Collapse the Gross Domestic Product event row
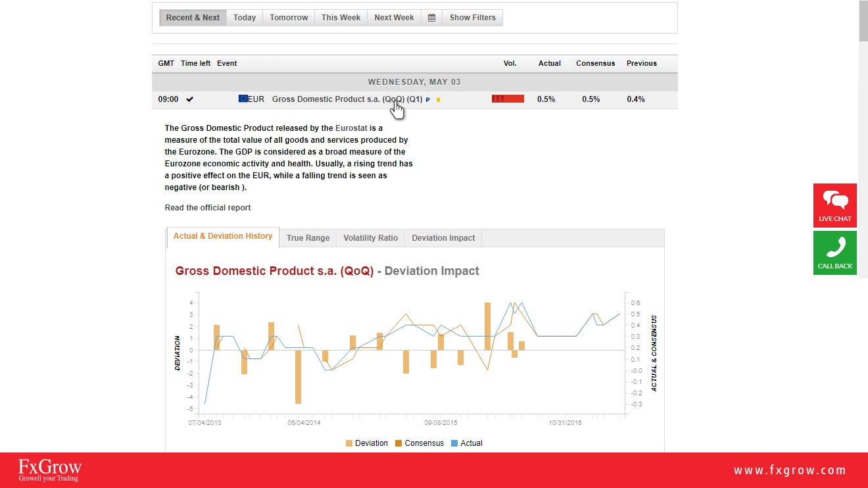The width and height of the screenshot is (868, 488). (347, 99)
